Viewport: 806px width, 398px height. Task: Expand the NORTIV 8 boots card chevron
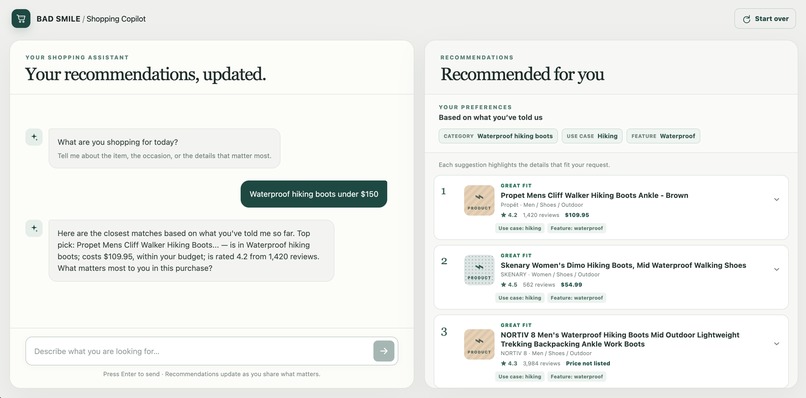pyautogui.click(x=776, y=343)
